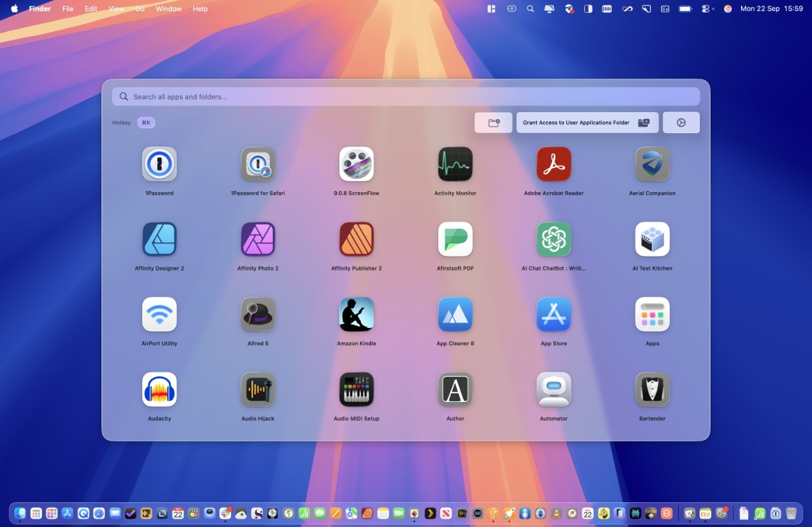Open the Apps folder icon
Image resolution: width=812 pixels, height=527 pixels.
coord(652,315)
